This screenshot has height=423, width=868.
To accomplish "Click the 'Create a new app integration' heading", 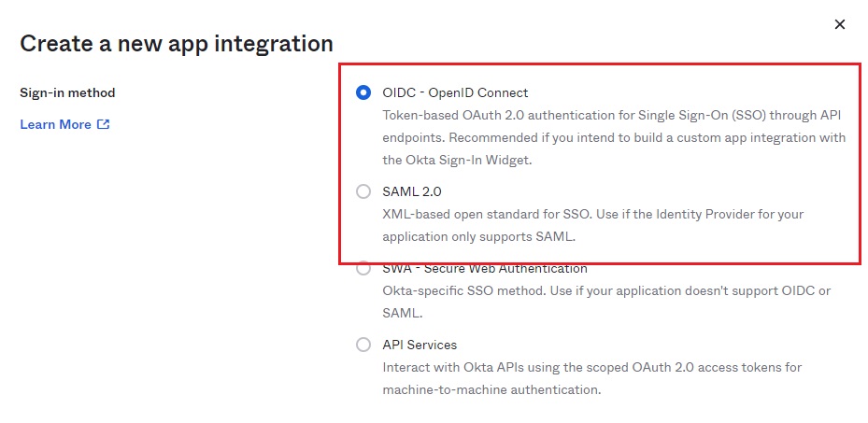I will click(x=177, y=43).
